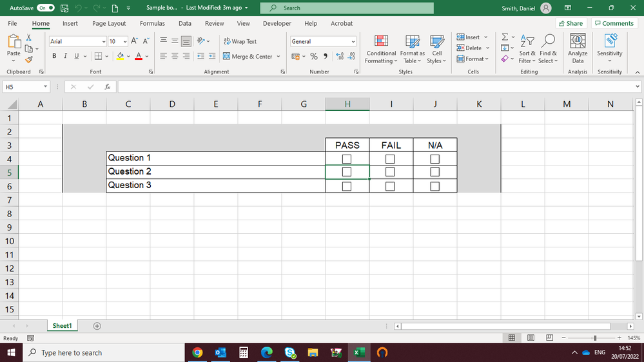
Task: Switch to the Formulas tab
Action: click(x=152, y=23)
